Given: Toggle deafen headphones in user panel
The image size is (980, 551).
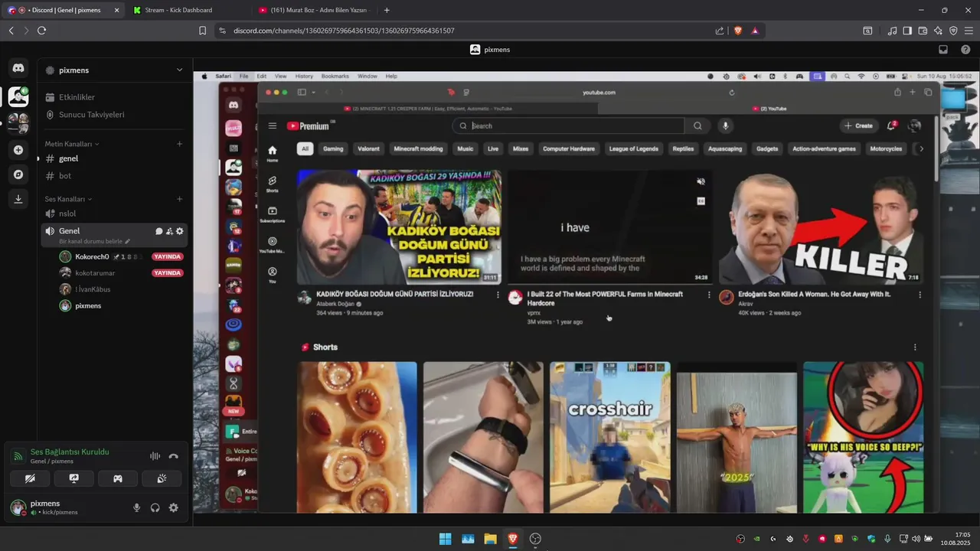Looking at the screenshot, I should (155, 507).
